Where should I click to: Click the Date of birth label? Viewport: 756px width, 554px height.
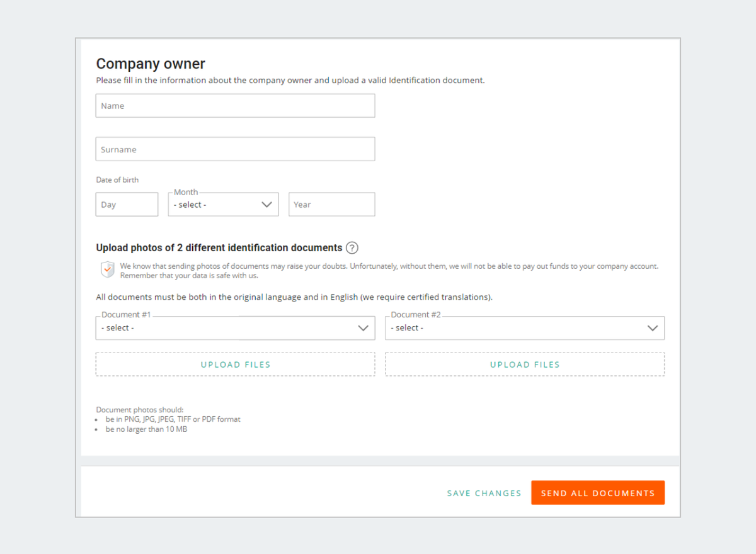(117, 180)
